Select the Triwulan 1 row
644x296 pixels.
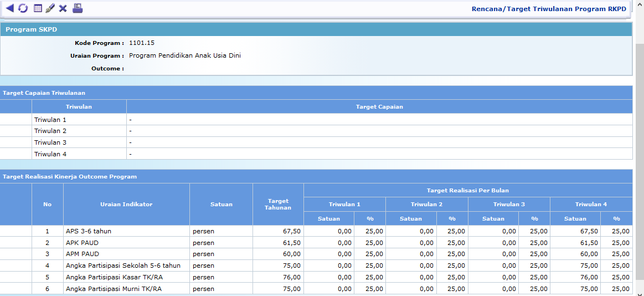[x=50, y=120]
